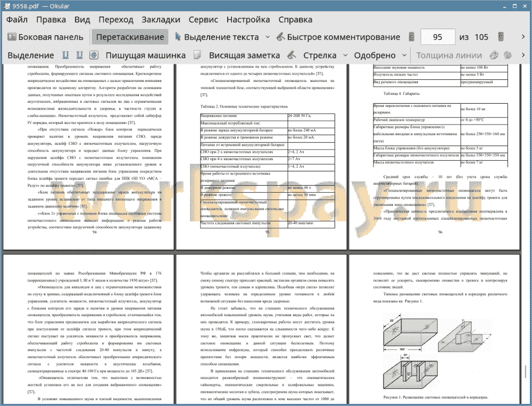Select the first underline U annotation icon

point(65,55)
